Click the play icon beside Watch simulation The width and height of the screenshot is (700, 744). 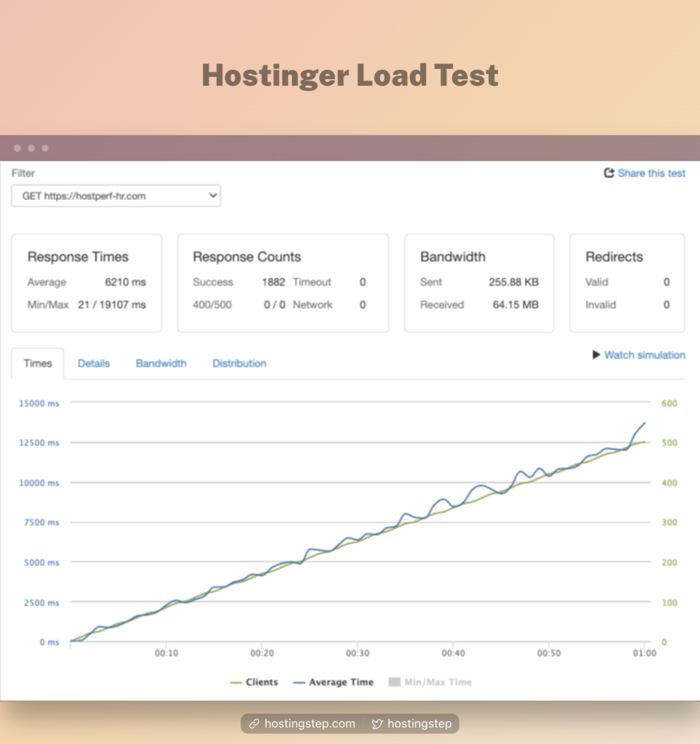pyautogui.click(x=596, y=355)
